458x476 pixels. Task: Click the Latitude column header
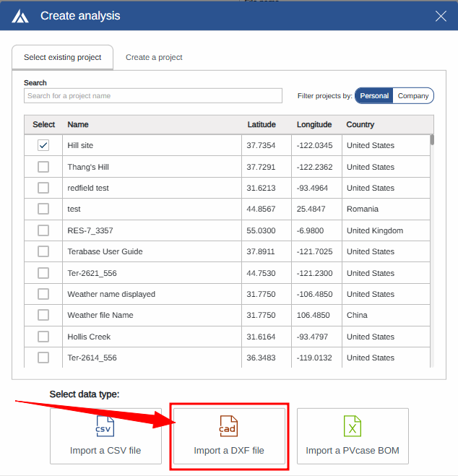(x=262, y=124)
